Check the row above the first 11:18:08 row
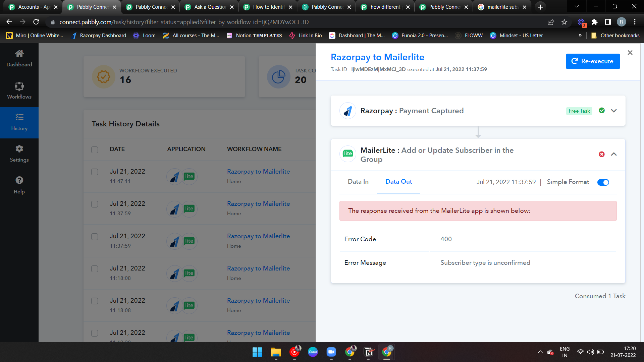The image size is (644, 362). tap(95, 237)
